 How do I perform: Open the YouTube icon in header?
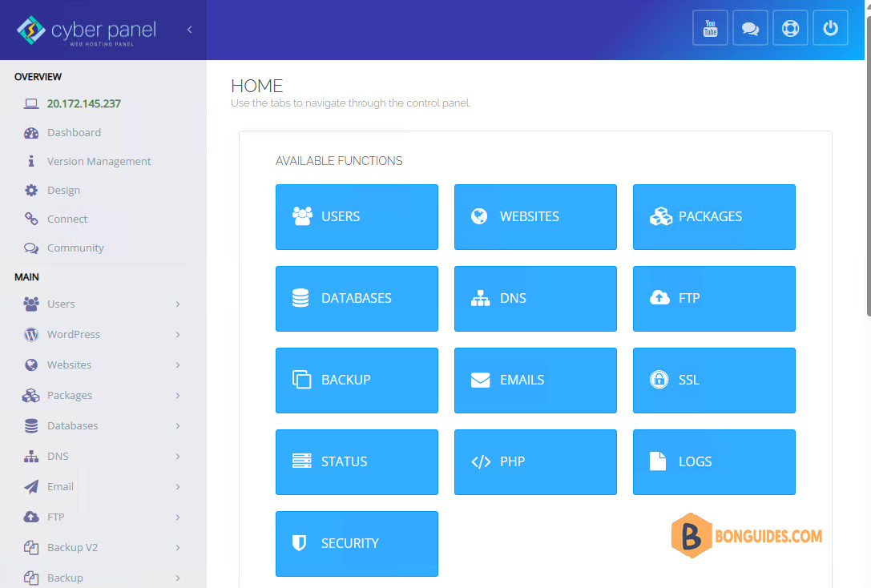coord(710,28)
